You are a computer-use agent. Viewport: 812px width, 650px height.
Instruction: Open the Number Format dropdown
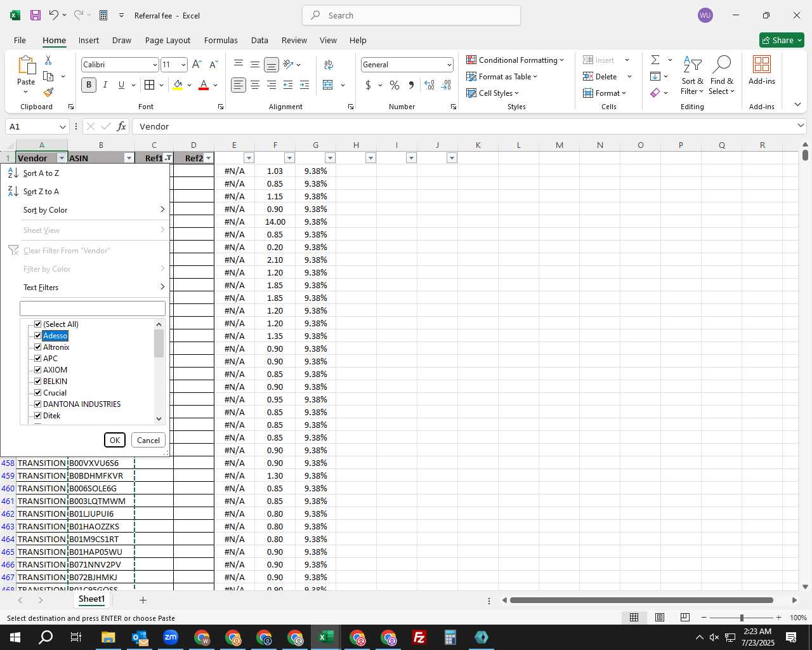449,65
